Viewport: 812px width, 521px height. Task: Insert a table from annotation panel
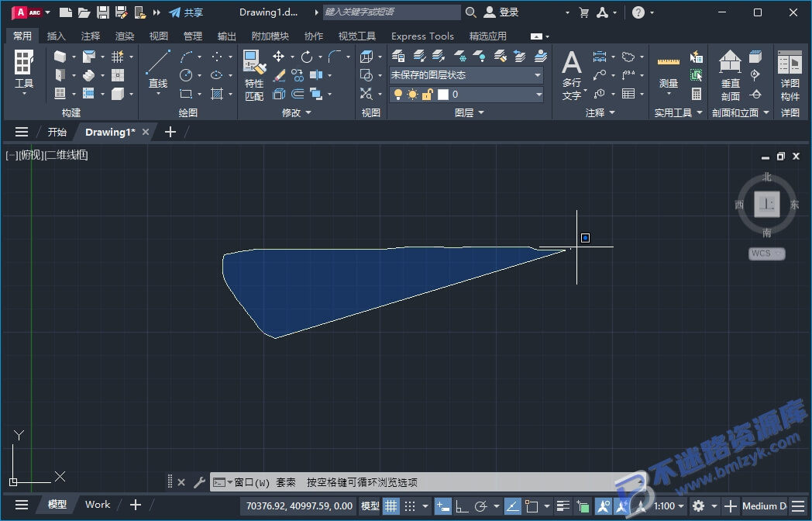point(628,94)
